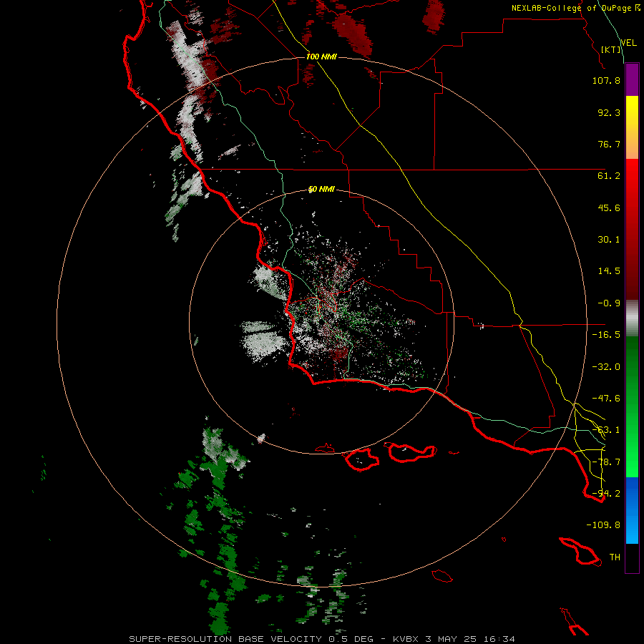
Task: Select the -16.5 velocity scale label
Action: tap(606, 335)
